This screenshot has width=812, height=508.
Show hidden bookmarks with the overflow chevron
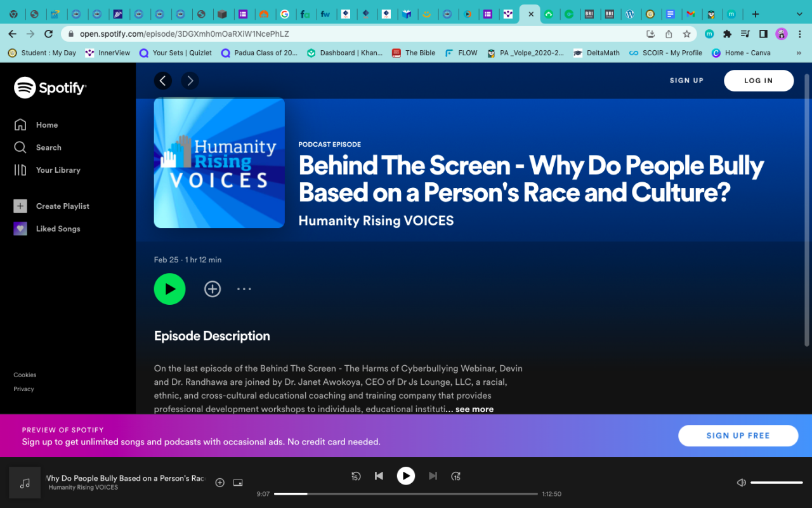tap(799, 53)
